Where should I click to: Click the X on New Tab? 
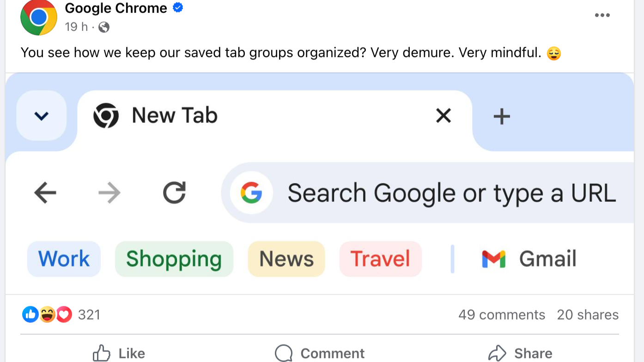(444, 115)
